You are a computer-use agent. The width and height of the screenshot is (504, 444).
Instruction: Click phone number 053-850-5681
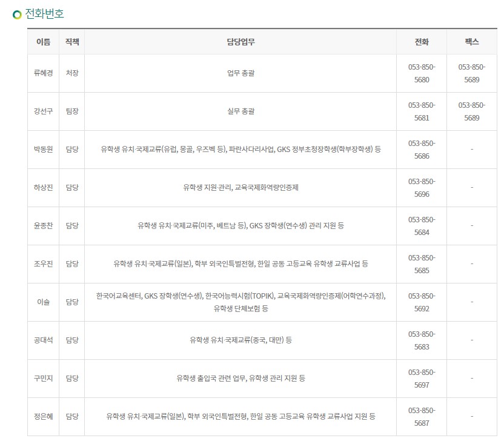422,111
